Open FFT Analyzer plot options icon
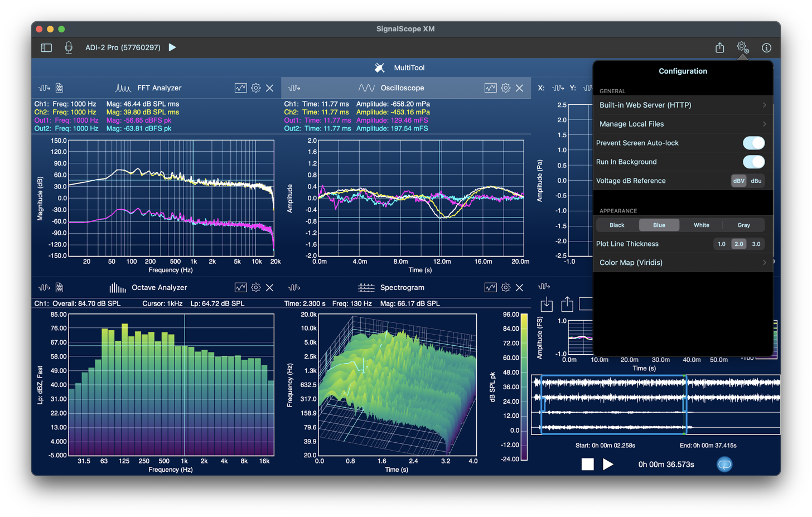The width and height of the screenshot is (812, 517). point(240,88)
